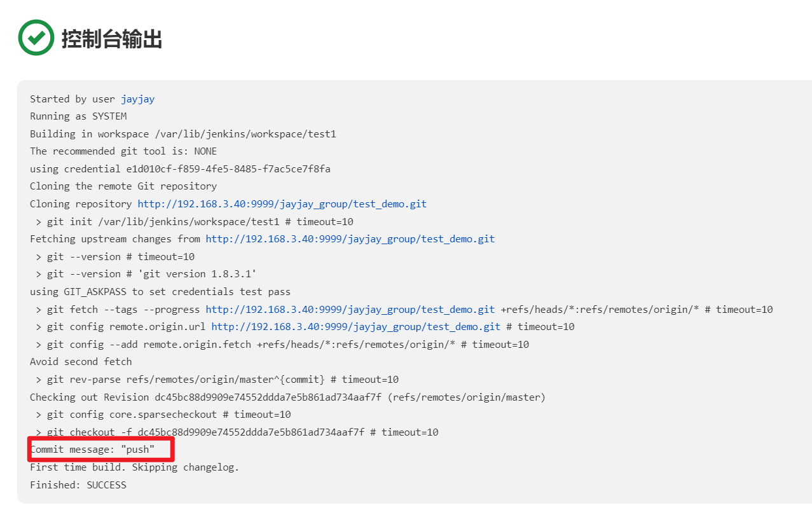Click the highlighted Commit message "push" line
The image size is (812, 517).
coord(93,450)
